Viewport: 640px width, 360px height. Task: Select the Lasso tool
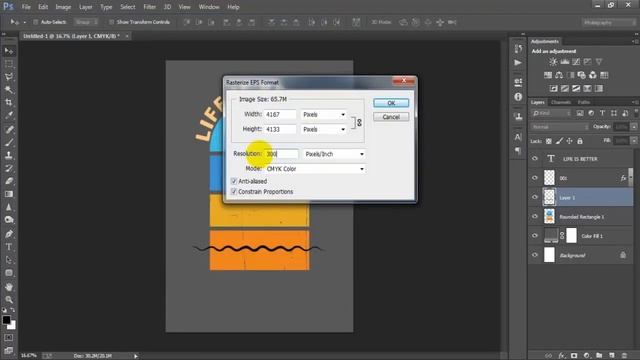[9, 77]
